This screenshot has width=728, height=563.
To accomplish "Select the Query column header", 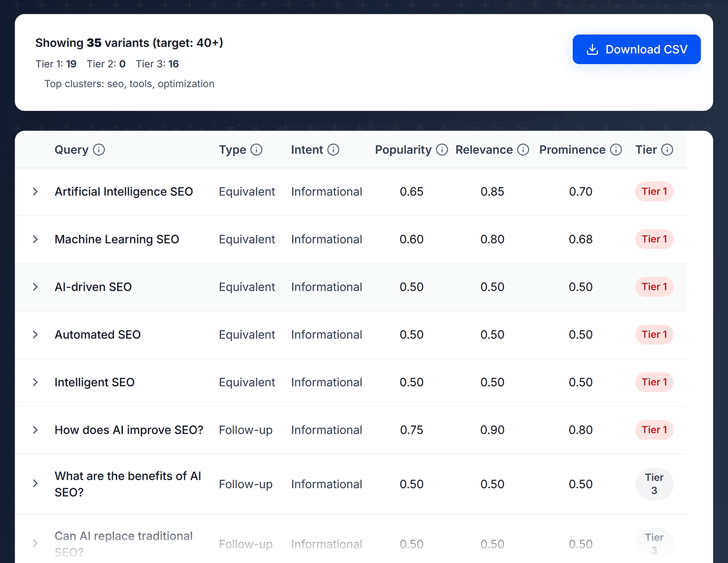I will 71,149.
